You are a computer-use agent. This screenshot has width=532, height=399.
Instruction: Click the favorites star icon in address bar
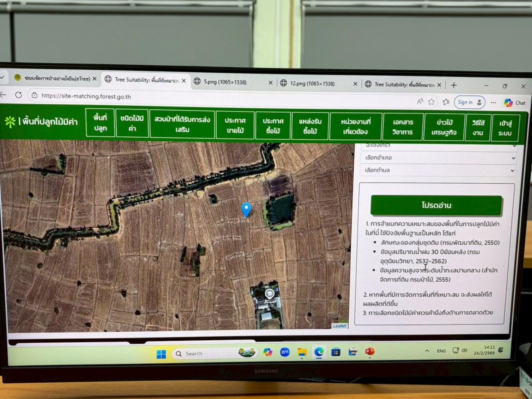click(x=432, y=102)
